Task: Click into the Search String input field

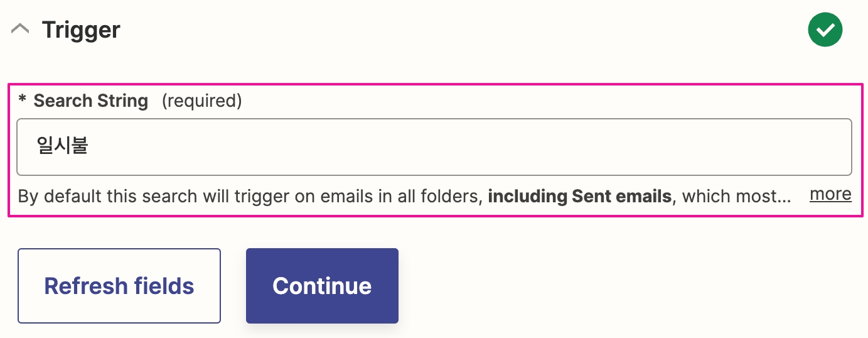Action: [x=433, y=147]
